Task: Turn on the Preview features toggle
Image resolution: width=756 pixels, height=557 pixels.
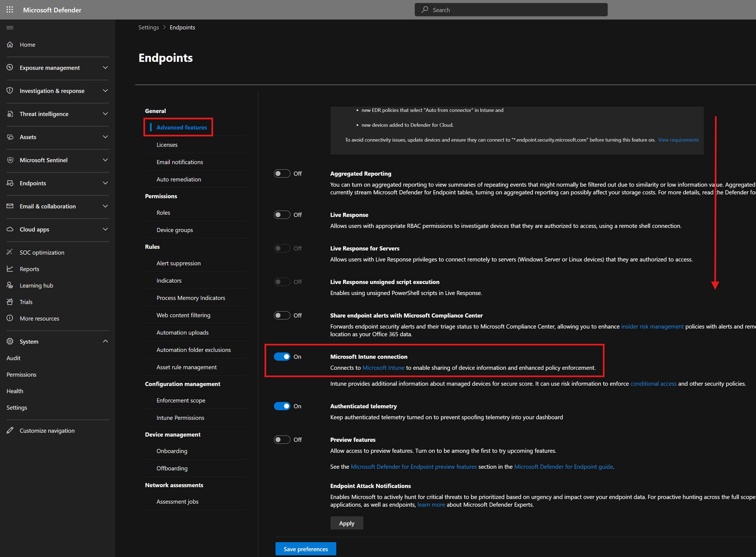Action: (x=282, y=440)
